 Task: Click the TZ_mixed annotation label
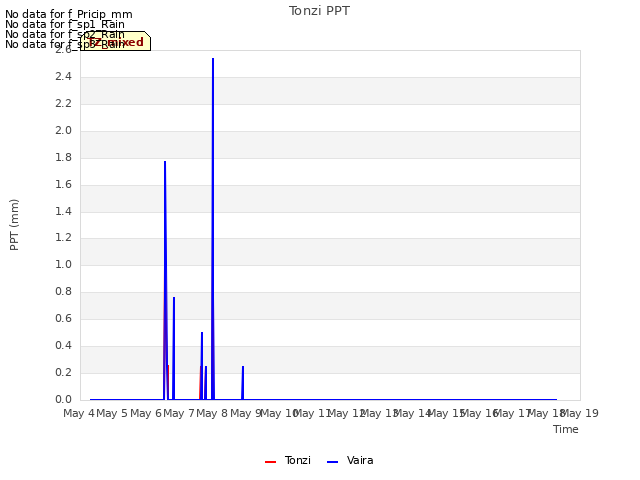[x=116, y=41]
